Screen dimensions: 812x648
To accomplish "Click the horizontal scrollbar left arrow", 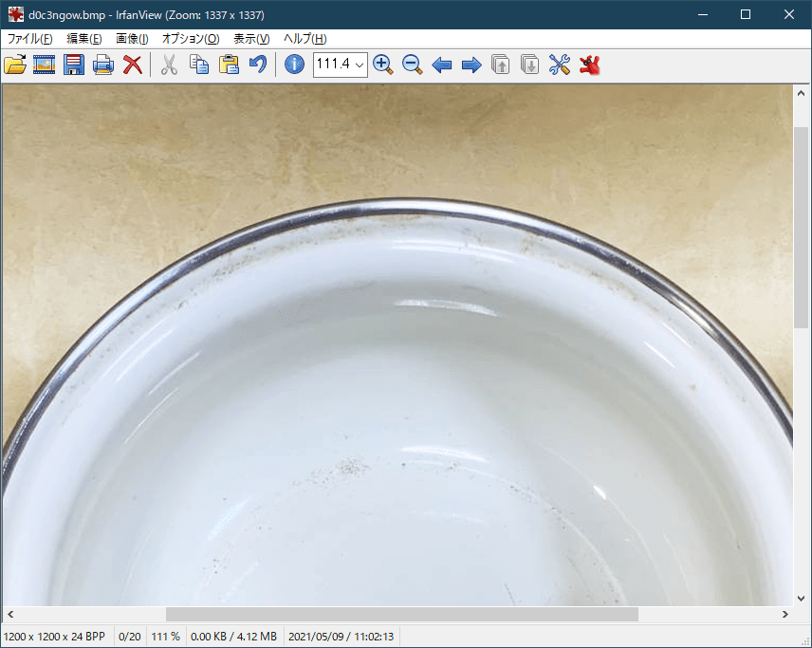I will pos(10,615).
